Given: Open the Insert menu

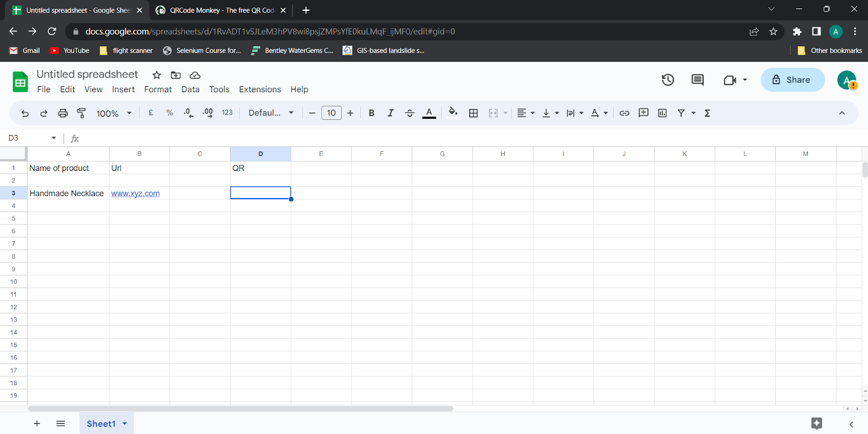Looking at the screenshot, I should tap(123, 90).
